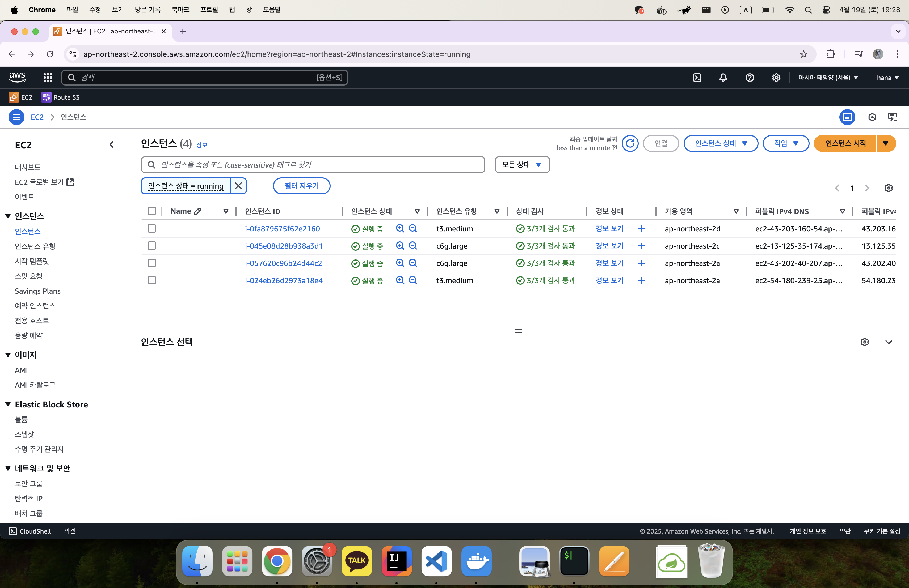Click 경보 보기 for instance i-045e08d28b938a3d1
Screen dimensions: 909x588
point(609,246)
